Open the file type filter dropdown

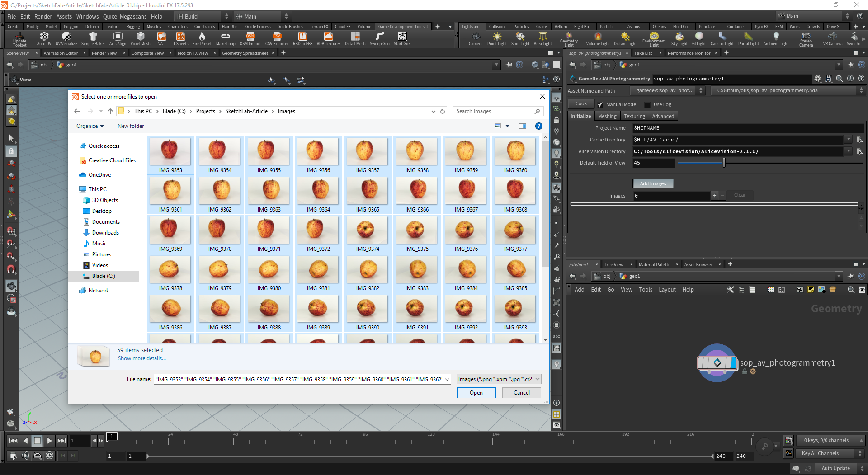tap(499, 379)
